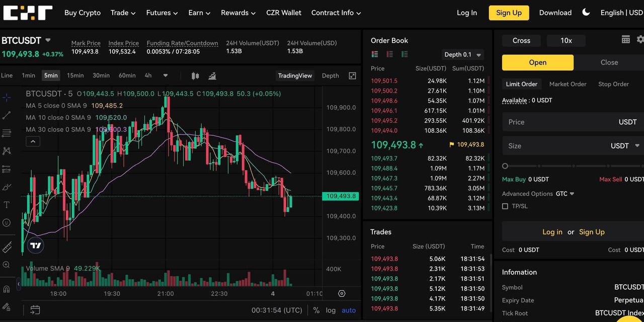The width and height of the screenshot is (644, 322).
Task: Enable the TP/SL checkbox
Action: click(x=505, y=206)
